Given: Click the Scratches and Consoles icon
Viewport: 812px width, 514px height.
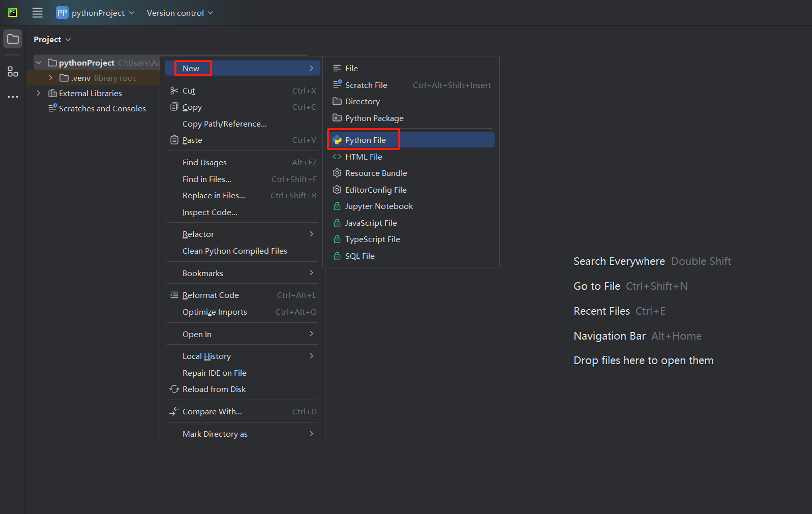Looking at the screenshot, I should [x=52, y=108].
